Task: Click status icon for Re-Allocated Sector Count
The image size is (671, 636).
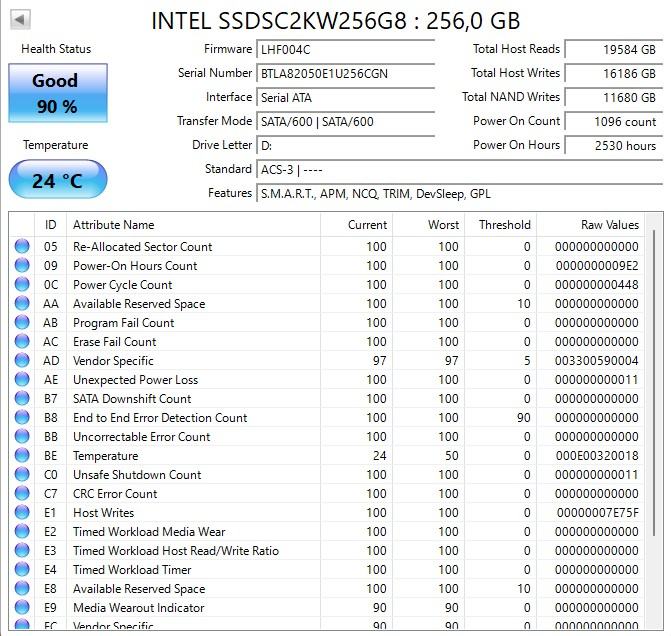Action: (22, 247)
